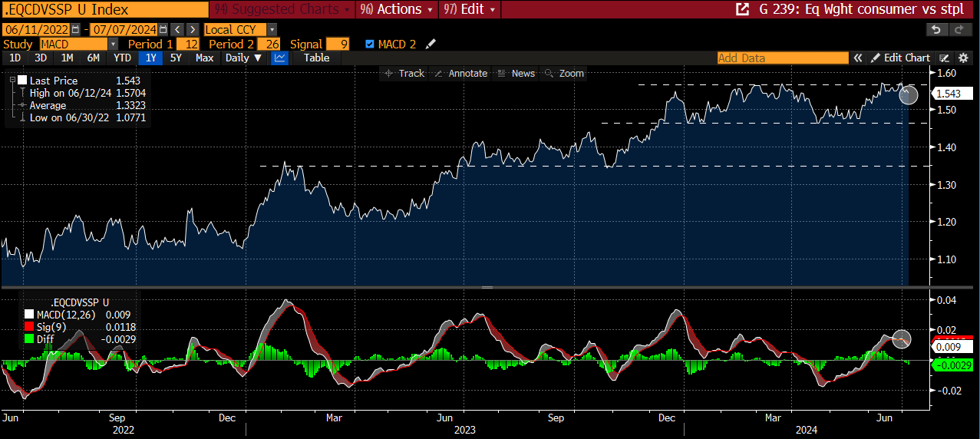Select the 5Y range tab
Image resolution: width=980 pixels, height=439 pixels.
(177, 58)
